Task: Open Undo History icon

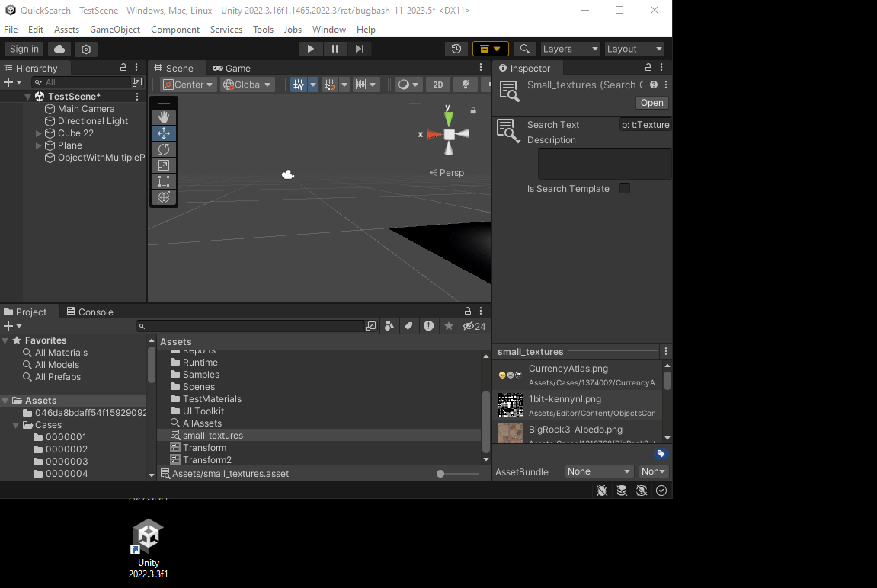Action: click(x=456, y=49)
